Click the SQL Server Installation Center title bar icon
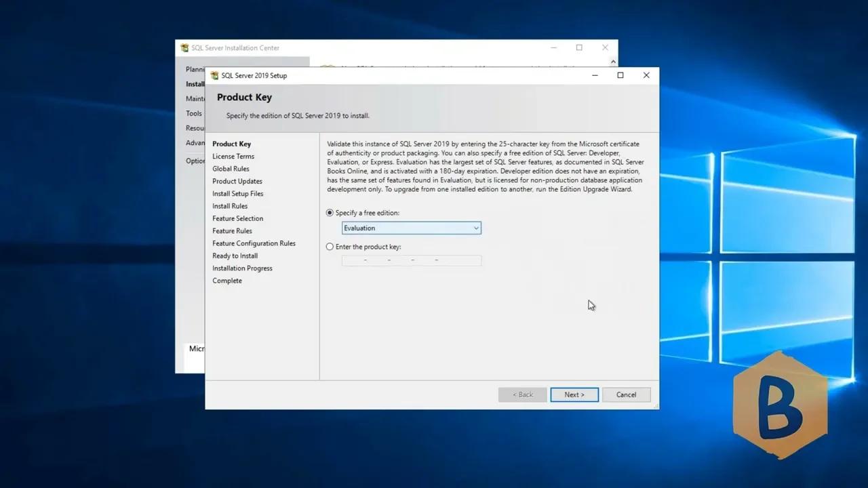 click(184, 47)
